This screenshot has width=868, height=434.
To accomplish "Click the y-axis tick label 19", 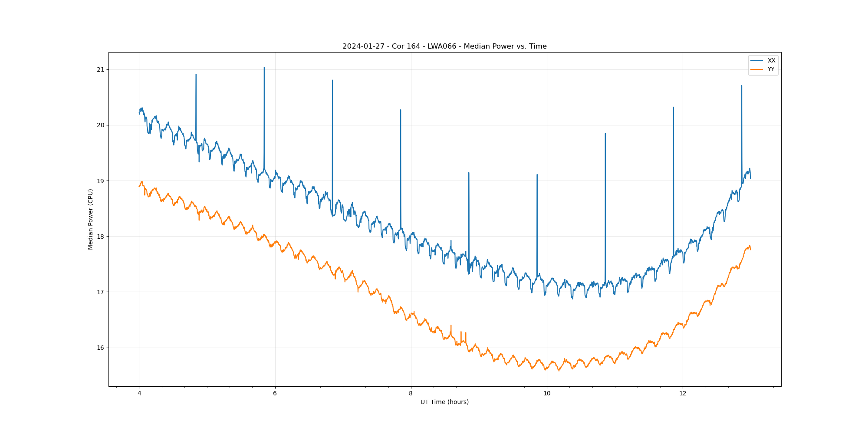I will click(101, 181).
